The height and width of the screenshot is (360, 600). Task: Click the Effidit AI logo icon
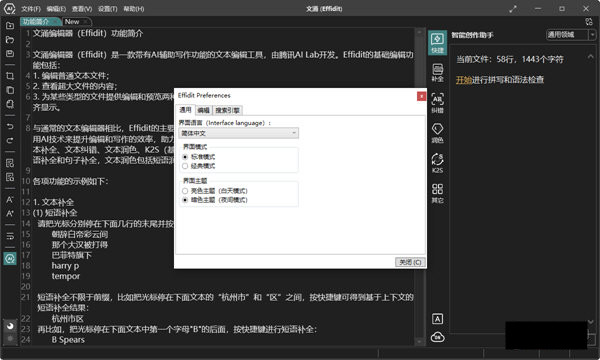9,8
